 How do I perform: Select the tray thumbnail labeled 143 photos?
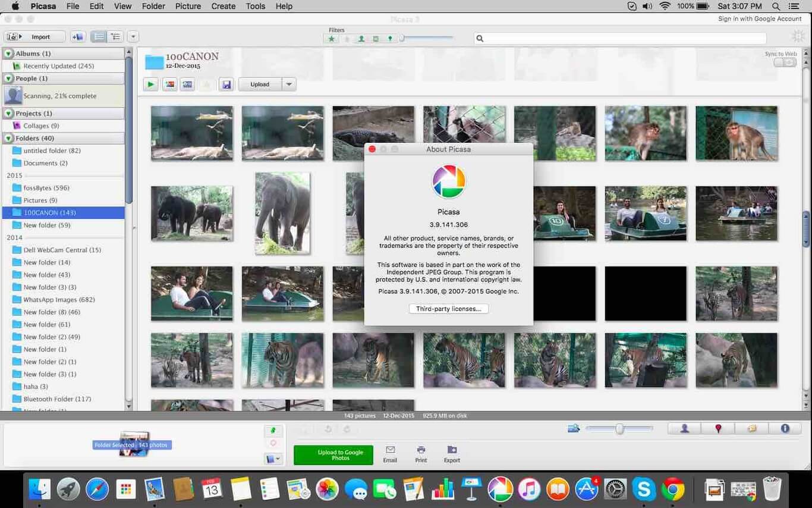coord(134,444)
